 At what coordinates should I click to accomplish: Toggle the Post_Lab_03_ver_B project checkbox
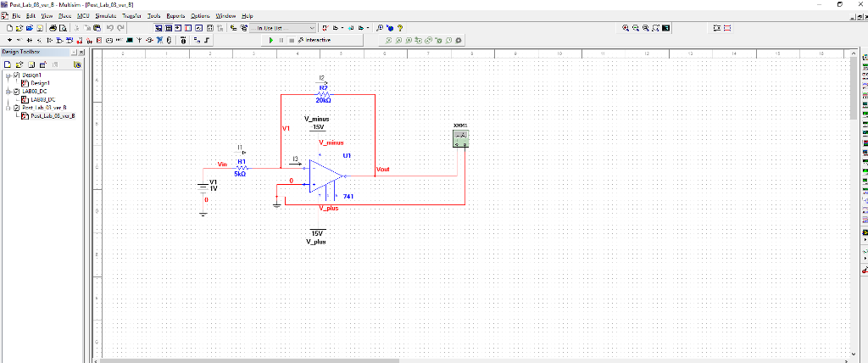click(15, 108)
